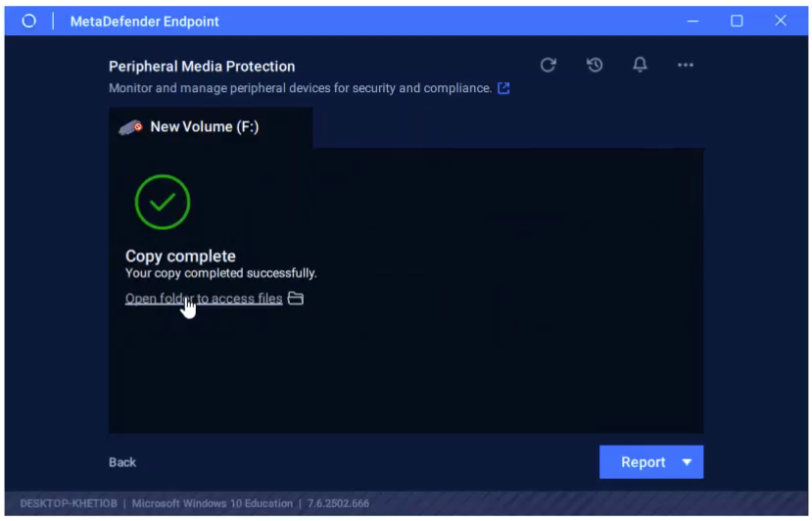
Task: Click the green checkmark success icon
Action: tap(163, 202)
